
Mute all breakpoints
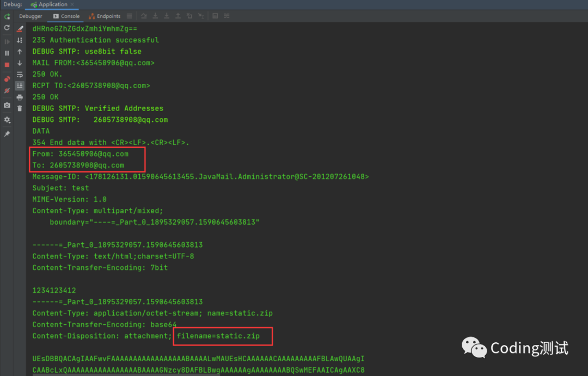tap(7, 91)
